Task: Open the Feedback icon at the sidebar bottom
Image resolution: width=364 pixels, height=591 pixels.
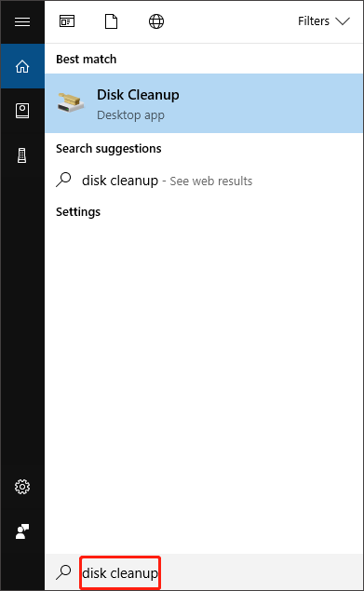Action: [22, 531]
